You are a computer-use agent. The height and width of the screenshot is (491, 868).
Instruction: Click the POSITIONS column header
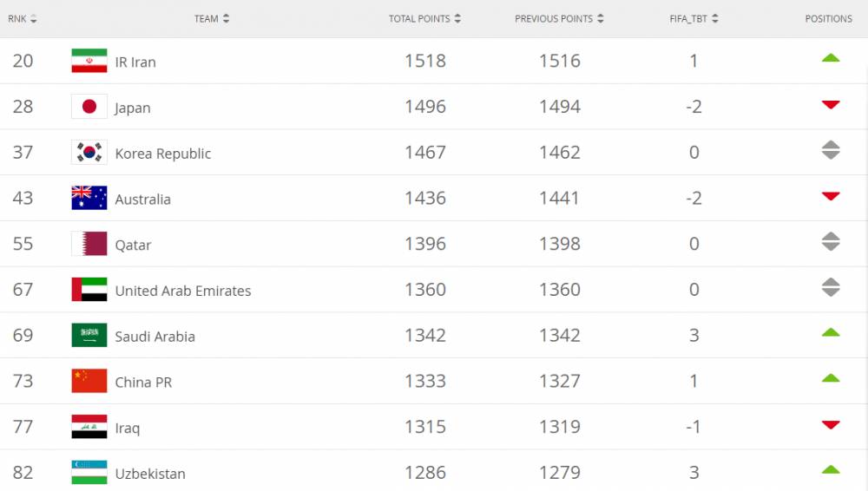[828, 18]
